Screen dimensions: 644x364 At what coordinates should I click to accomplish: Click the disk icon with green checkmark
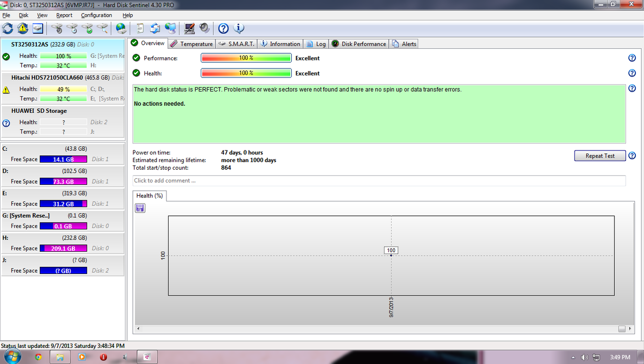[x=87, y=28]
